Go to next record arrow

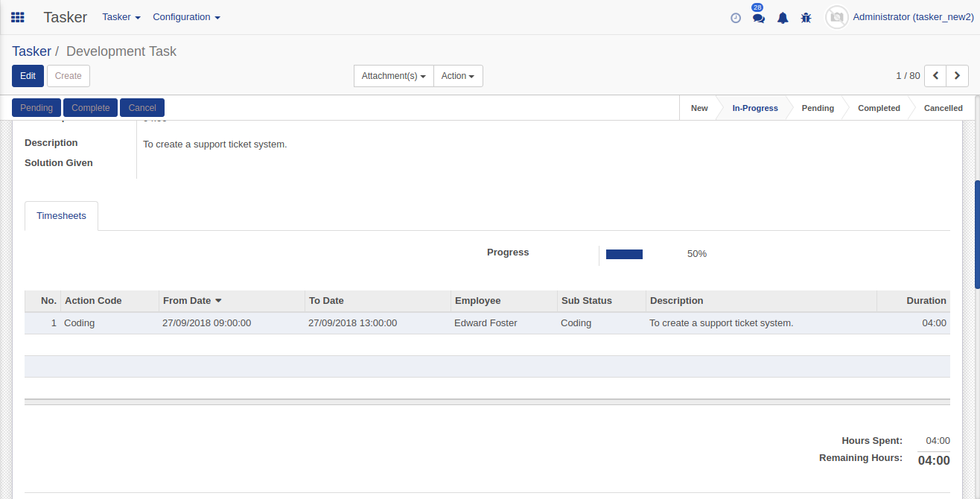coord(958,76)
